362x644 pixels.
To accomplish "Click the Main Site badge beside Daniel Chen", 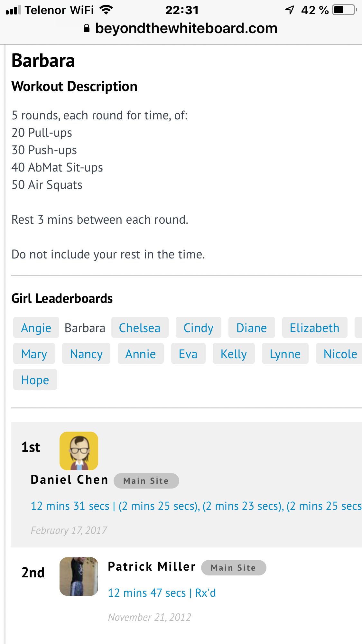I will tap(146, 481).
